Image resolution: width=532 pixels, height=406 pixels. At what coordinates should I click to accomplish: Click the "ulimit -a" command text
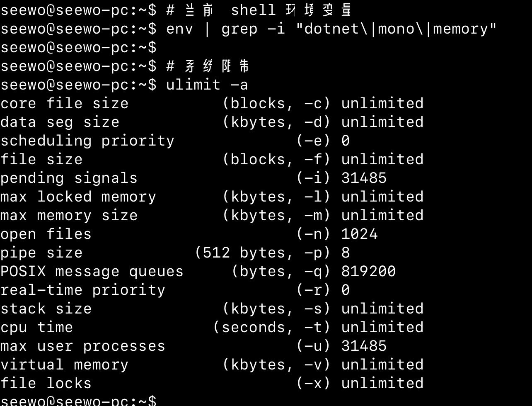pos(207,85)
